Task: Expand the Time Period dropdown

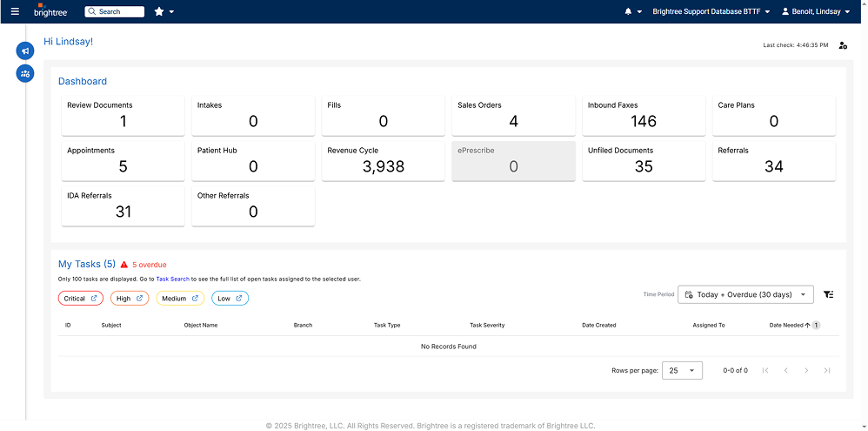Action: [x=745, y=294]
